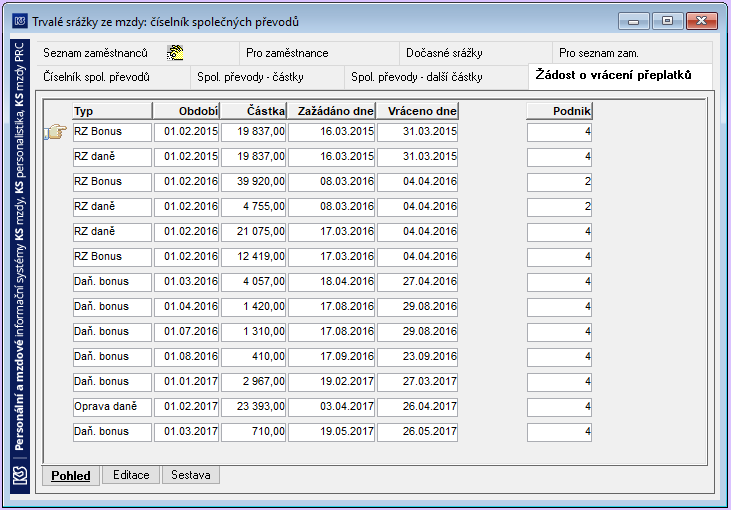Click the Vráceno dne column header

417,111
